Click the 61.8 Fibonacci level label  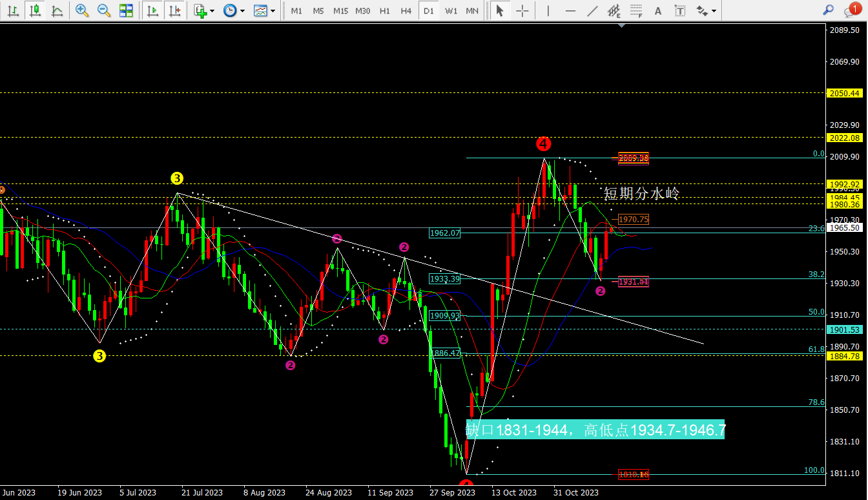tap(817, 349)
